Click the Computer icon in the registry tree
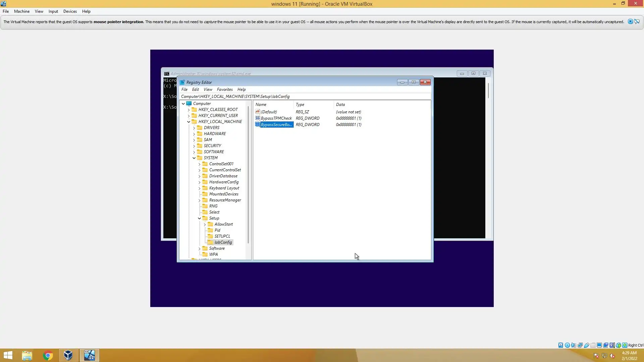Viewport: 644px width, 362px height. point(189,104)
